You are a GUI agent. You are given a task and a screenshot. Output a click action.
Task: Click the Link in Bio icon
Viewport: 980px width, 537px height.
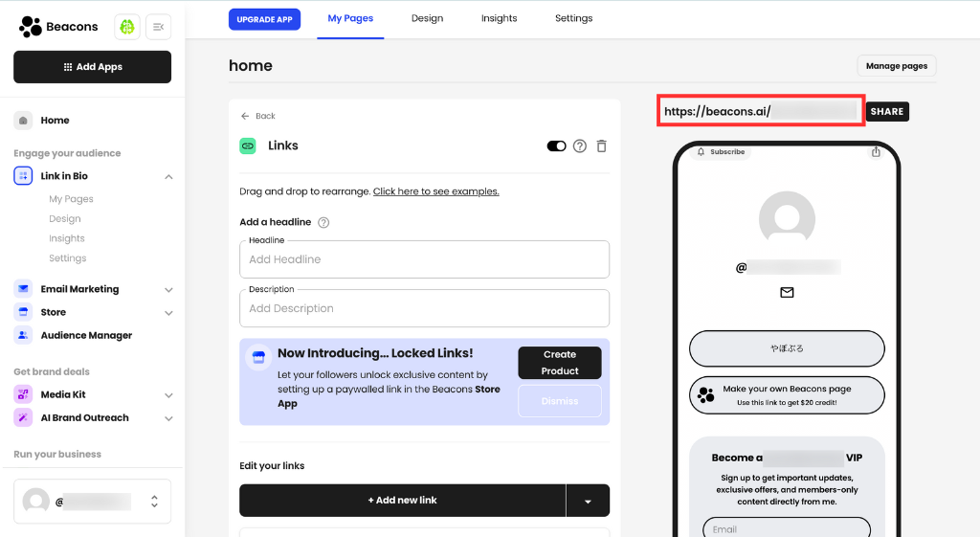coord(23,176)
